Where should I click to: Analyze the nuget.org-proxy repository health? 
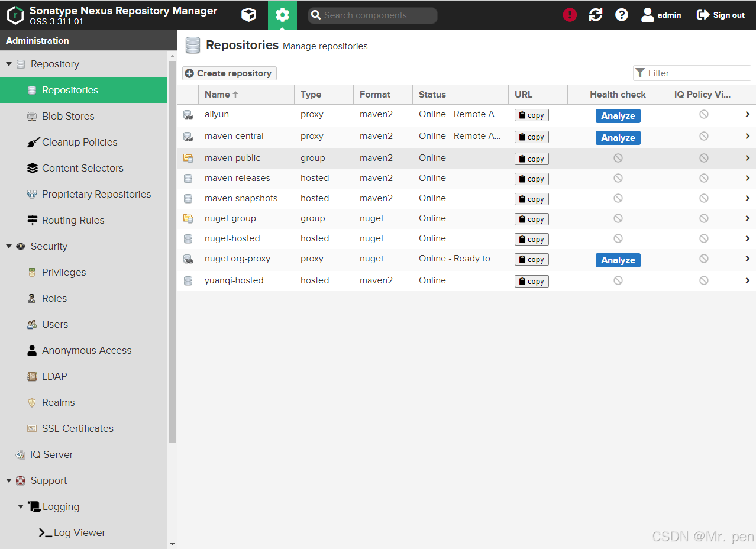(x=618, y=260)
